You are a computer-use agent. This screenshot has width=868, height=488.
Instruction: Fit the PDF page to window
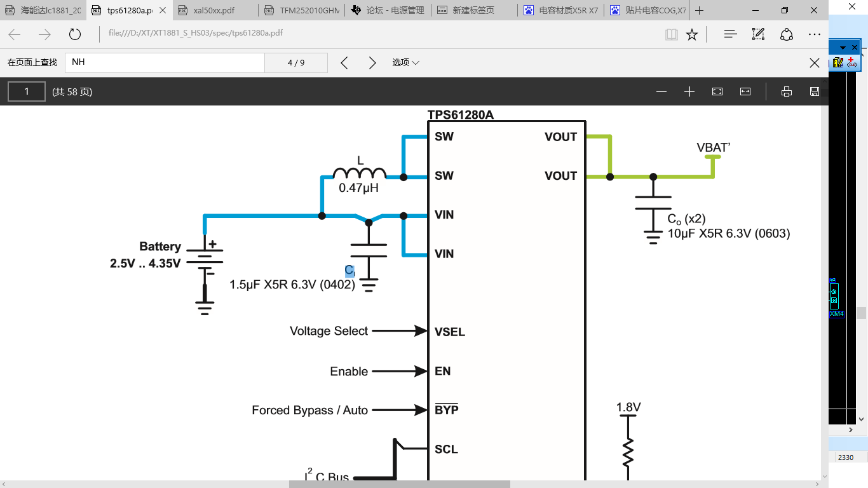717,91
